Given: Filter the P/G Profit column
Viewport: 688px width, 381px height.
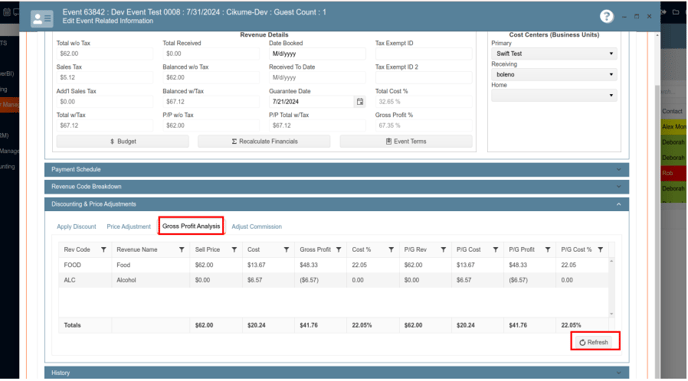Looking at the screenshot, I should click(548, 250).
